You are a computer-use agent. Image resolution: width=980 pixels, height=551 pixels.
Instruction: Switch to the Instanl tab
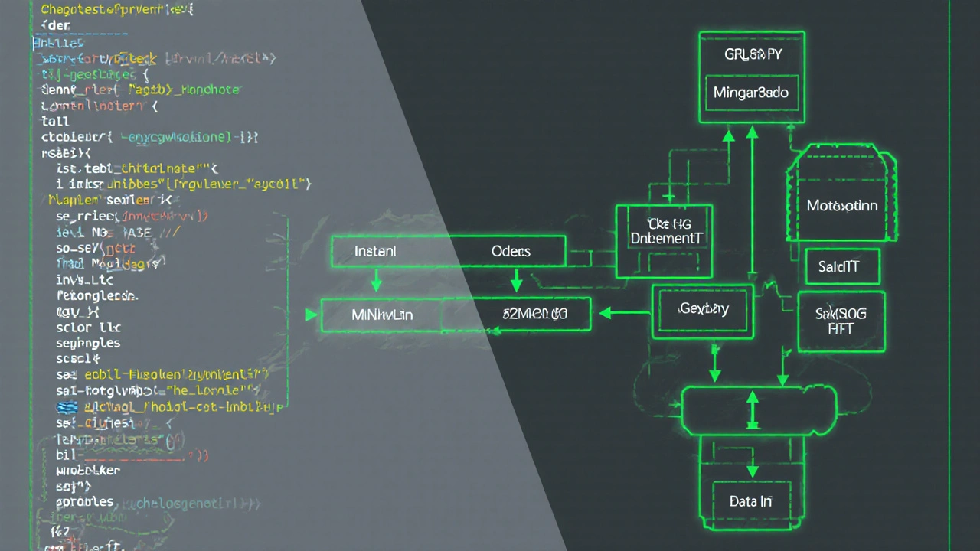(x=374, y=251)
